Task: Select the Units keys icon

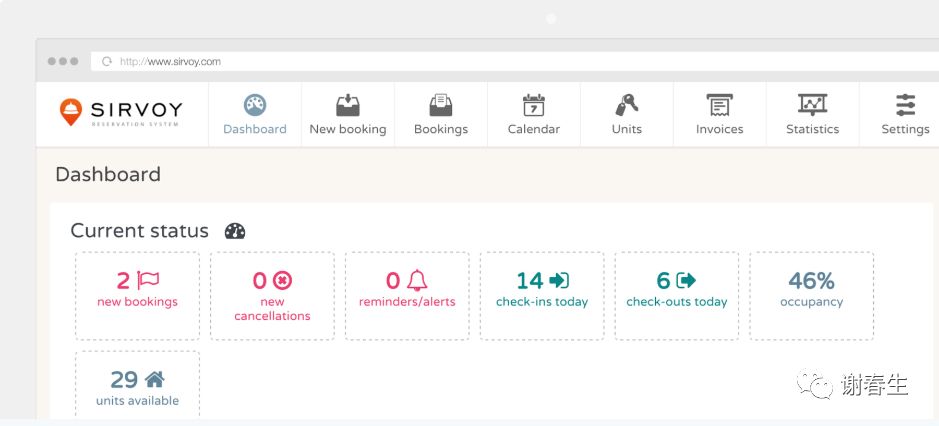Action: click(627, 105)
